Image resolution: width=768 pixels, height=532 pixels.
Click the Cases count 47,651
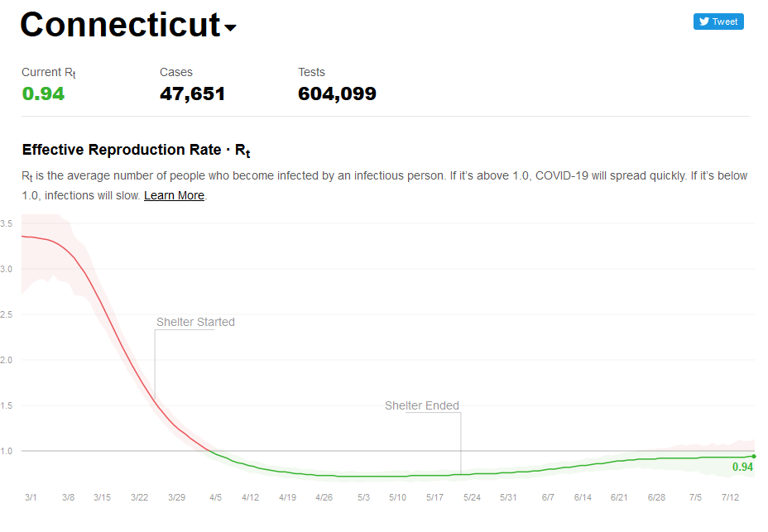point(193,93)
